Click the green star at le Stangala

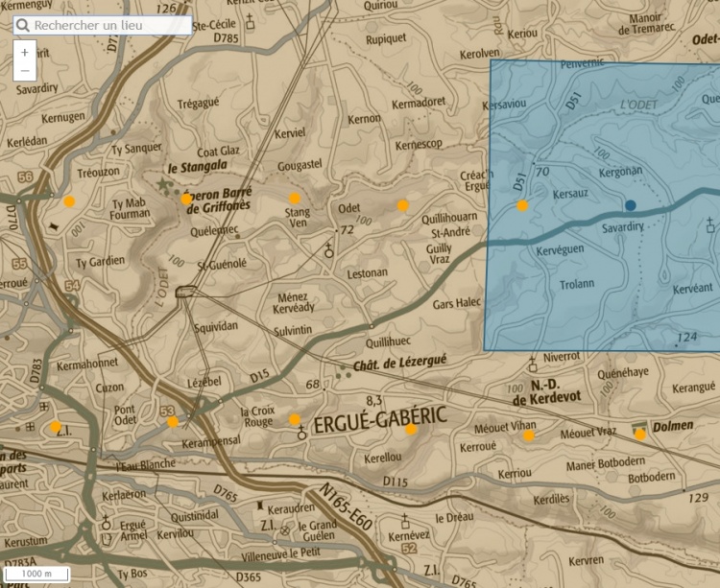coord(162,183)
